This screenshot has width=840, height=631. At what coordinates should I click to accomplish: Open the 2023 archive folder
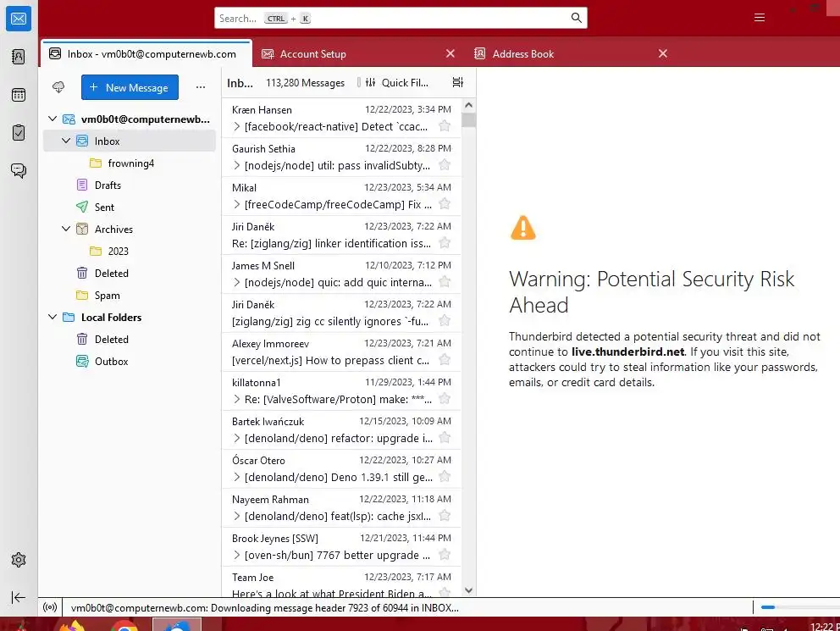[129, 252]
